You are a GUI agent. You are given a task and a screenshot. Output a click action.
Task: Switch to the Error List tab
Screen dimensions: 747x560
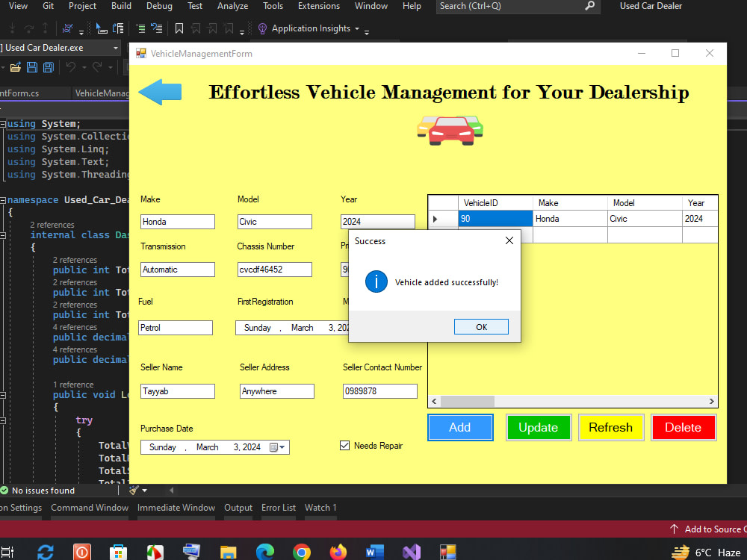coord(279,508)
